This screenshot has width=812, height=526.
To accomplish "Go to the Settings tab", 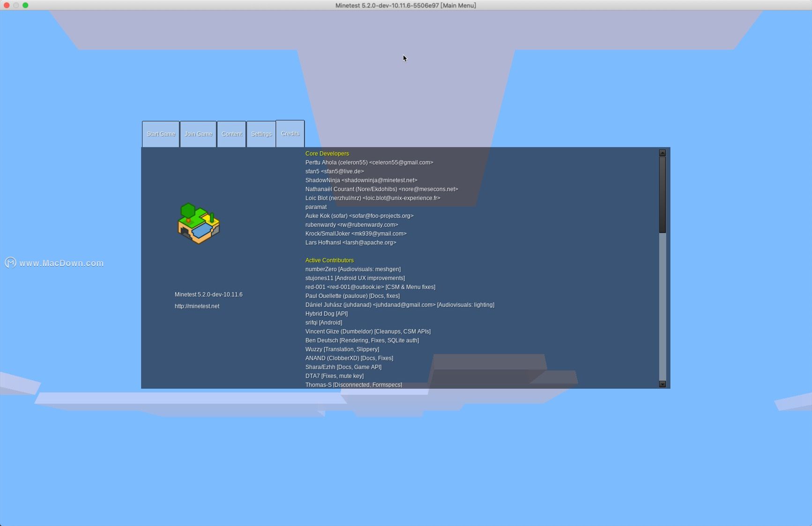I will pos(261,134).
